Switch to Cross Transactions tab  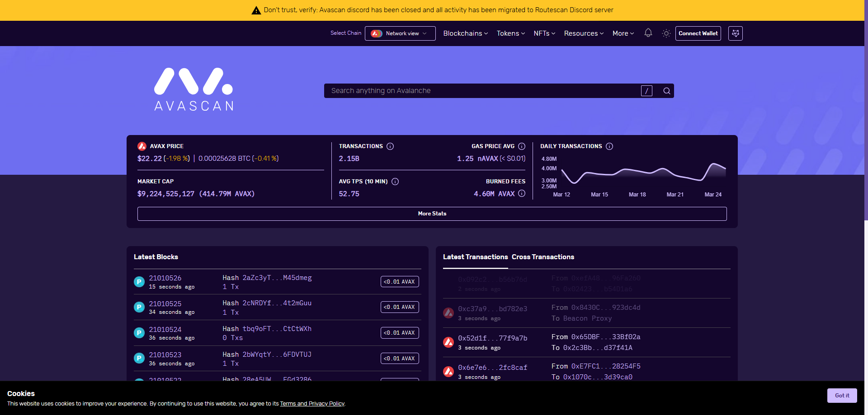coord(542,257)
